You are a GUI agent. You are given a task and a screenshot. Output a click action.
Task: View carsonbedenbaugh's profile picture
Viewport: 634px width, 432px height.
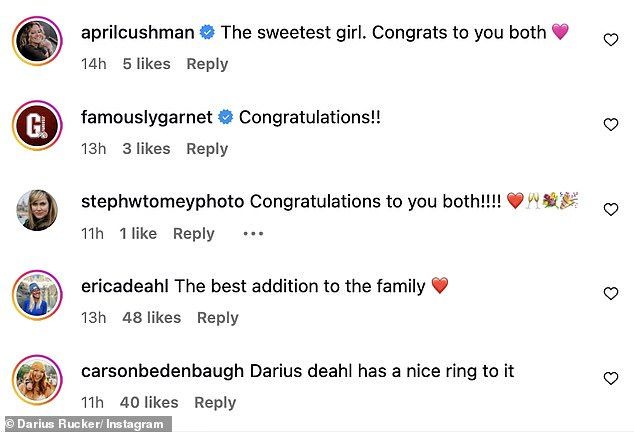click(39, 379)
